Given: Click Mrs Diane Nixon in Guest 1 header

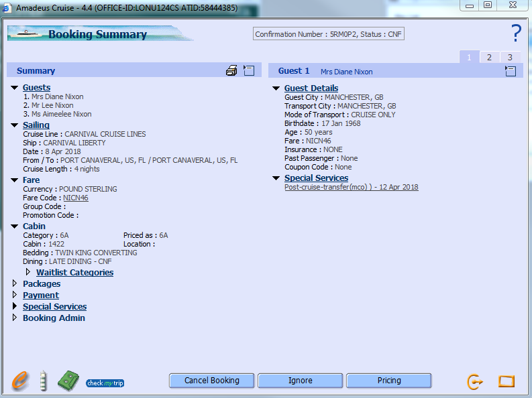Looking at the screenshot, I should (x=346, y=72).
